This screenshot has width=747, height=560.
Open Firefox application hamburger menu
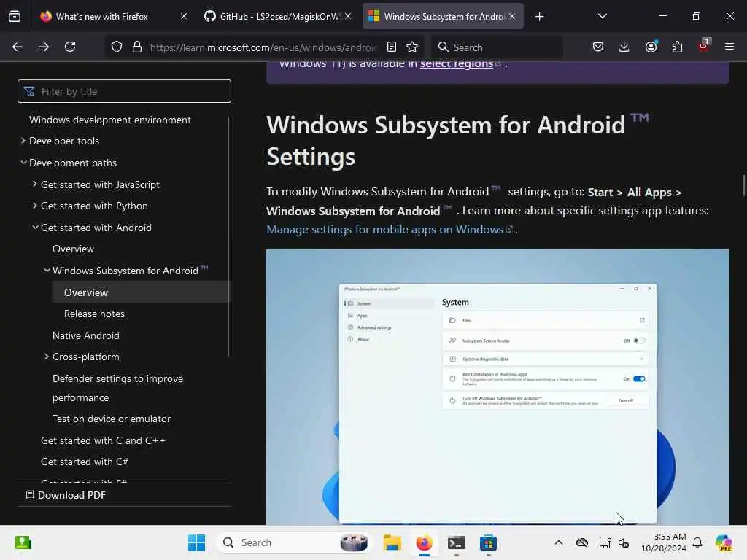tap(729, 47)
